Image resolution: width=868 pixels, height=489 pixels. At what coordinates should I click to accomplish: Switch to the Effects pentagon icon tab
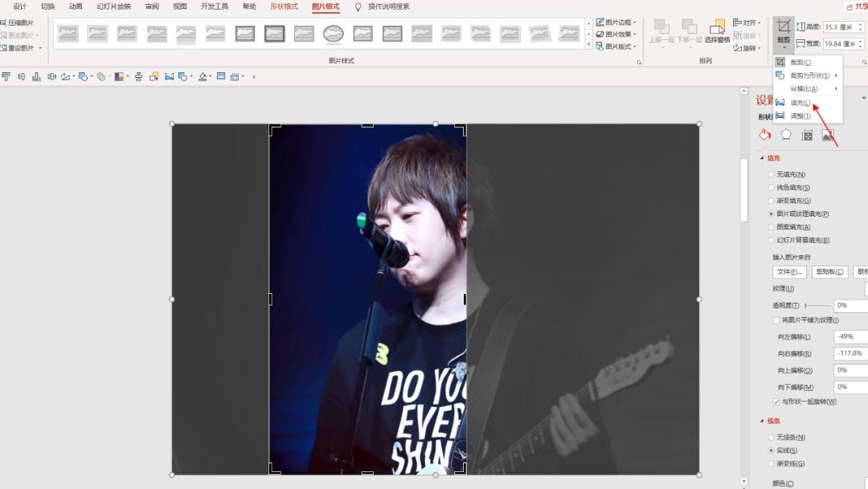click(786, 136)
